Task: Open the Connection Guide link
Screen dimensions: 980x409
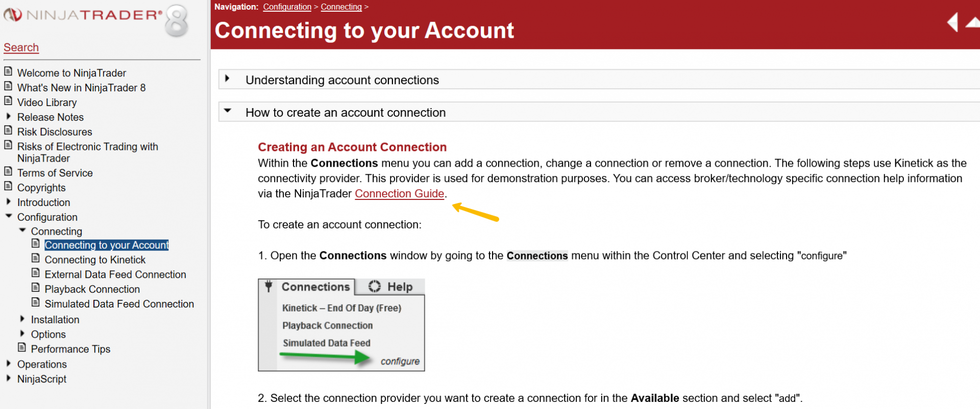Action: 399,194
